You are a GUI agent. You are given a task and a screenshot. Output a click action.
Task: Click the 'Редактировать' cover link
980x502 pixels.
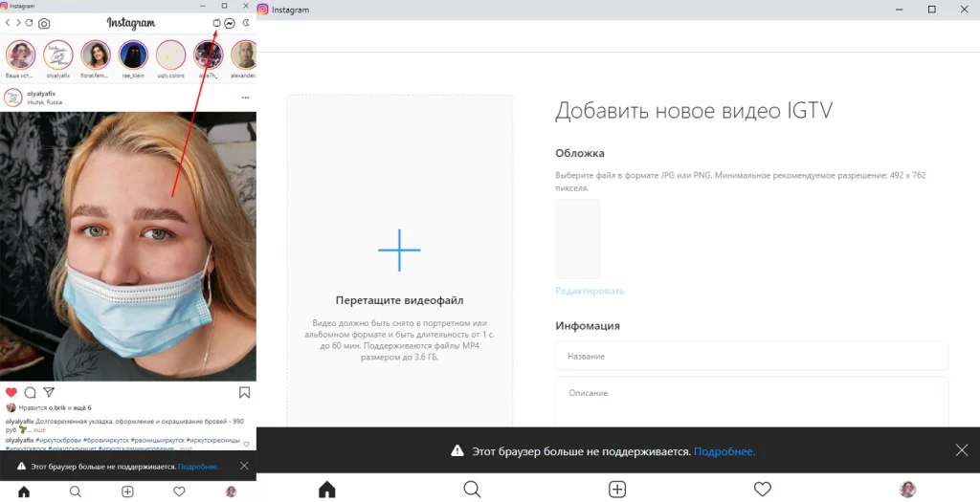click(x=590, y=291)
